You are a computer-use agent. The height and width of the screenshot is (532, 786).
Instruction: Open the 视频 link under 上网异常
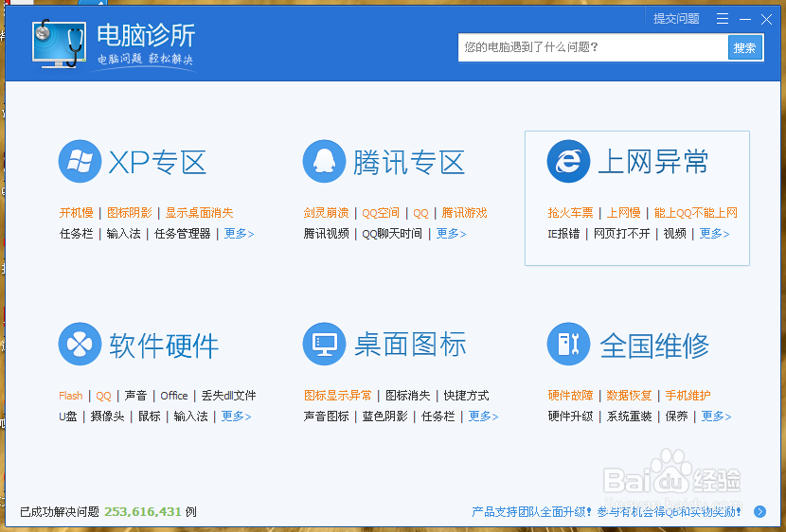[x=674, y=234]
